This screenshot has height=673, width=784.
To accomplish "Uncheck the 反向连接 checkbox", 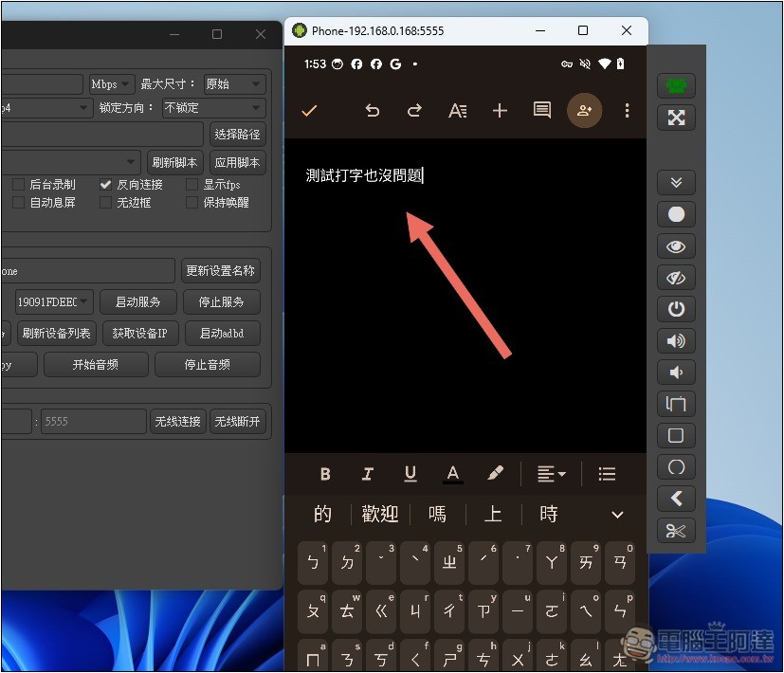I will pos(105,185).
